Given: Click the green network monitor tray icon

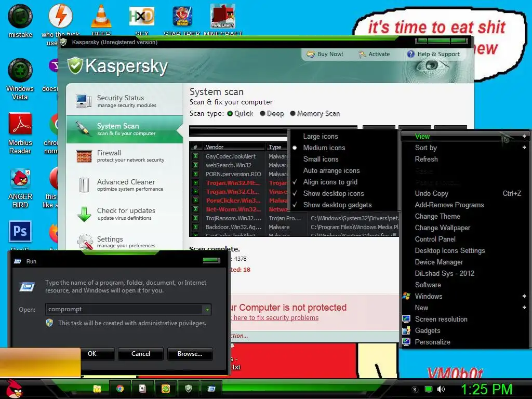Looking at the screenshot, I should point(429,389).
